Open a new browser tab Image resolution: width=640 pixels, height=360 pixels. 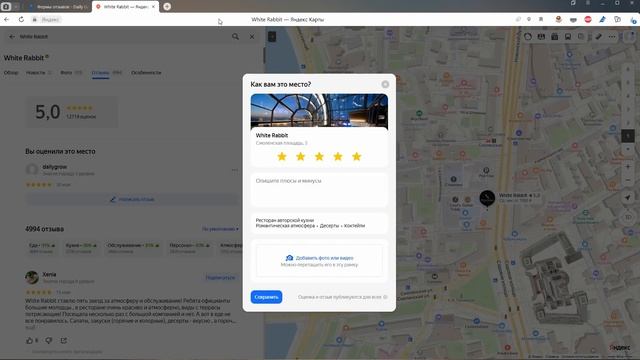pos(167,7)
